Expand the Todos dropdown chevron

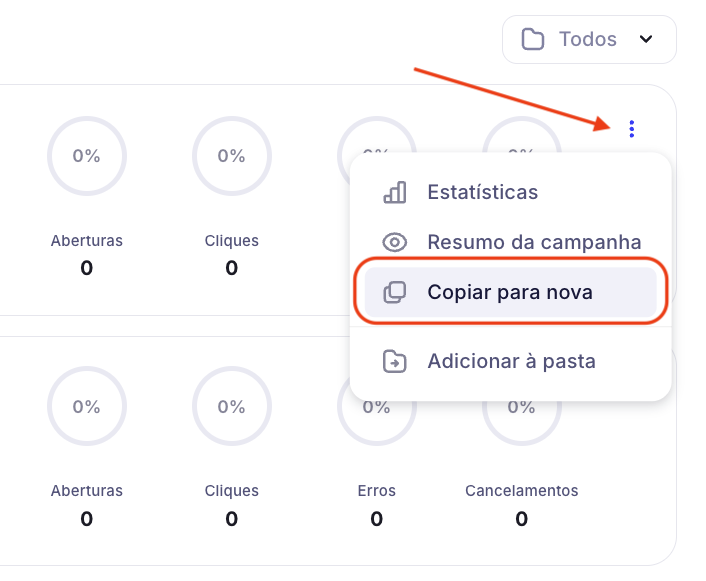646,40
